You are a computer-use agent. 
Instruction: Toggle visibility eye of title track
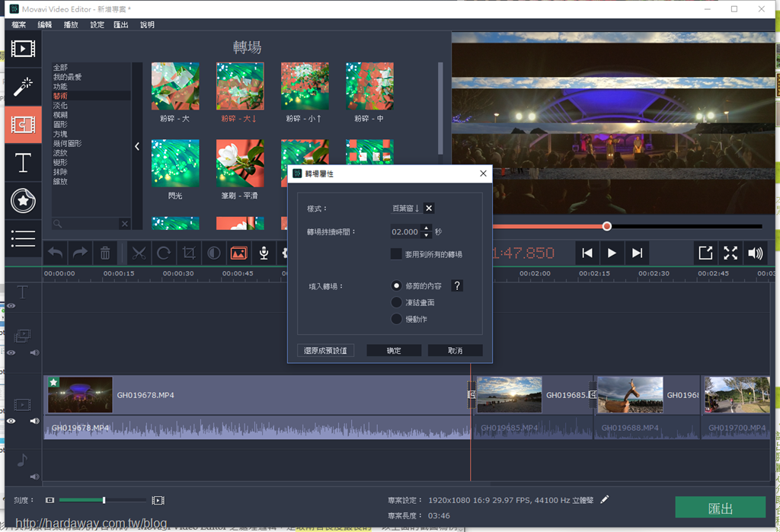tap(11, 306)
